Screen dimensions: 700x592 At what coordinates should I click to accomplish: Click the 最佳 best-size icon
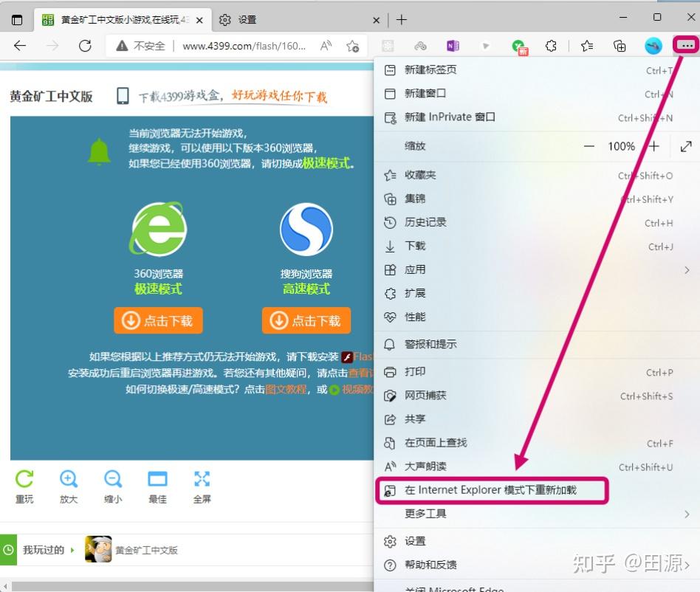pyautogui.click(x=157, y=479)
